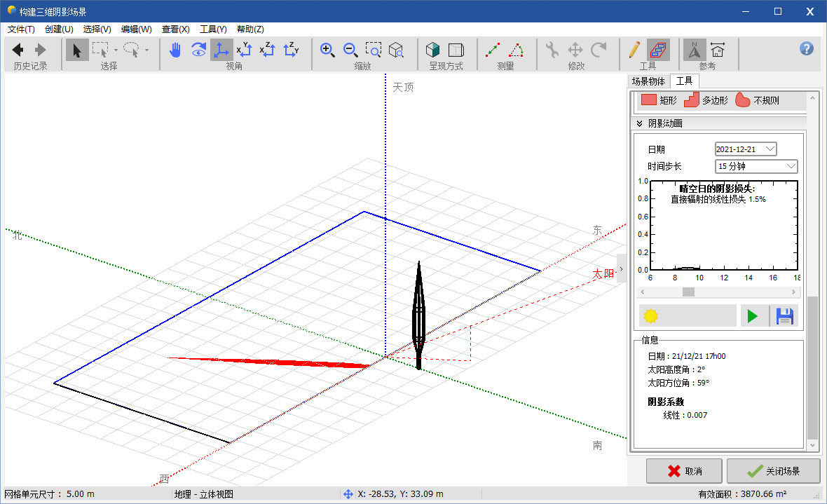
Task: Select the distance measurement tool
Action: pyautogui.click(x=493, y=50)
